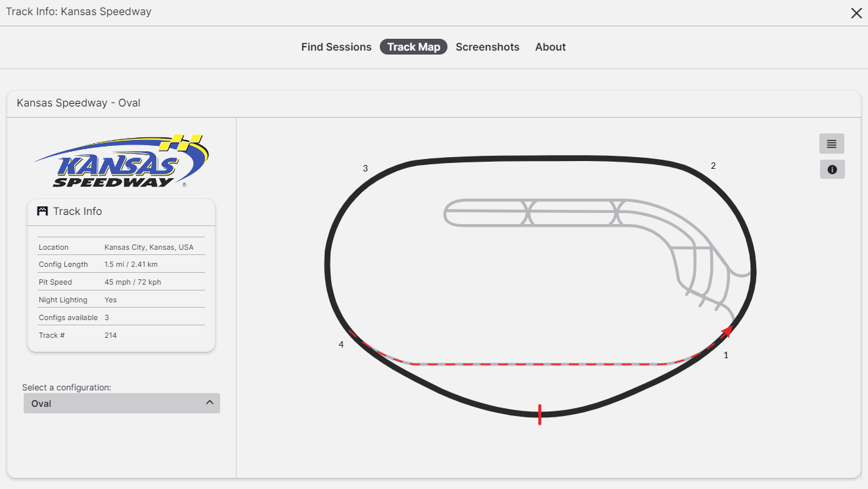
Task: Click the Track # value 214
Action: point(110,335)
